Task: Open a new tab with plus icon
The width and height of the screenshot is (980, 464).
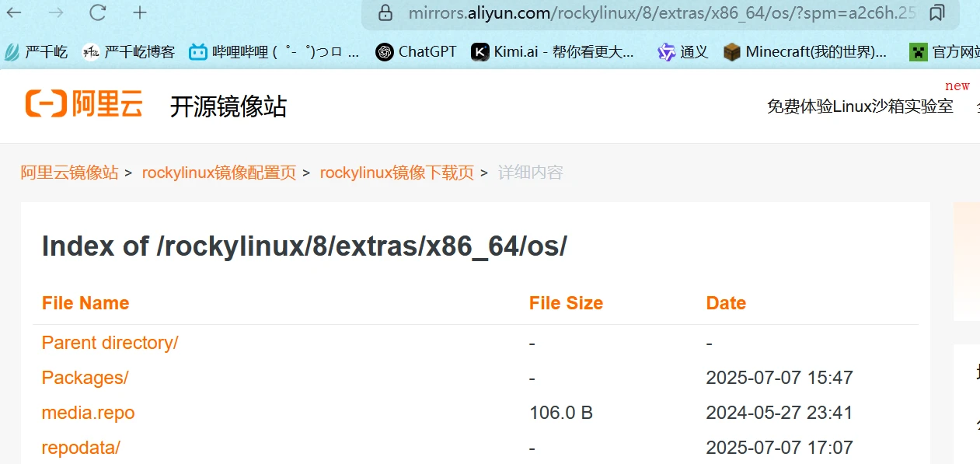Action: pyautogui.click(x=140, y=12)
